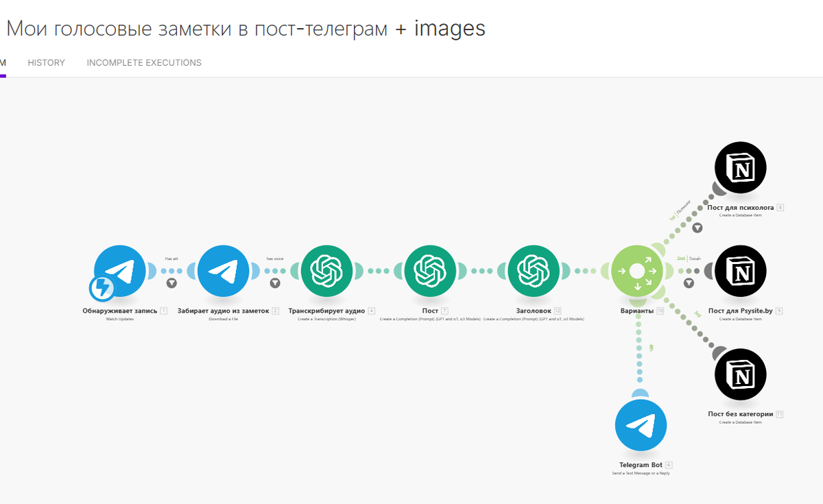Open the Telegram module Забирает аудио из заметок

coord(224,271)
